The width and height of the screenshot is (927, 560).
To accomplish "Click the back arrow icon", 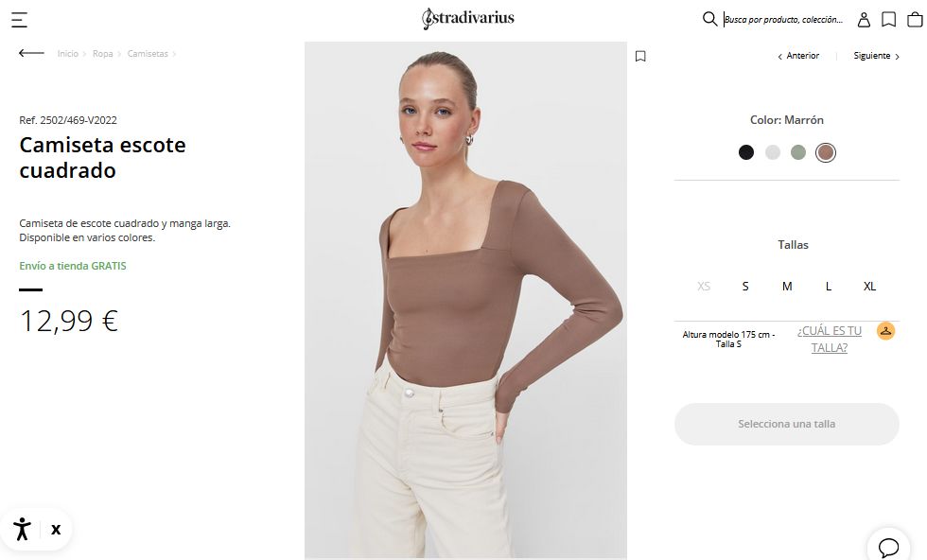I will [31, 53].
